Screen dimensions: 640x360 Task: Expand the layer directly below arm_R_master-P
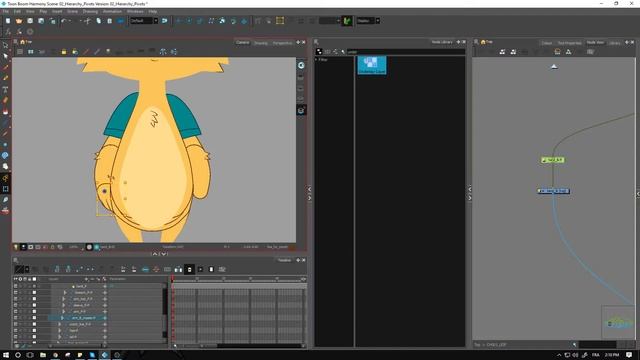pyautogui.click(x=60, y=324)
